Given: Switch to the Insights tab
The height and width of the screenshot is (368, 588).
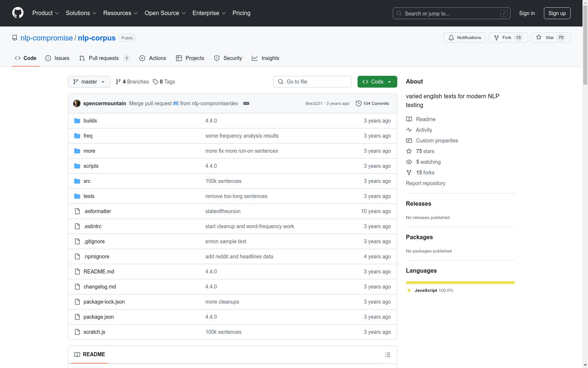Looking at the screenshot, I should click(265, 58).
